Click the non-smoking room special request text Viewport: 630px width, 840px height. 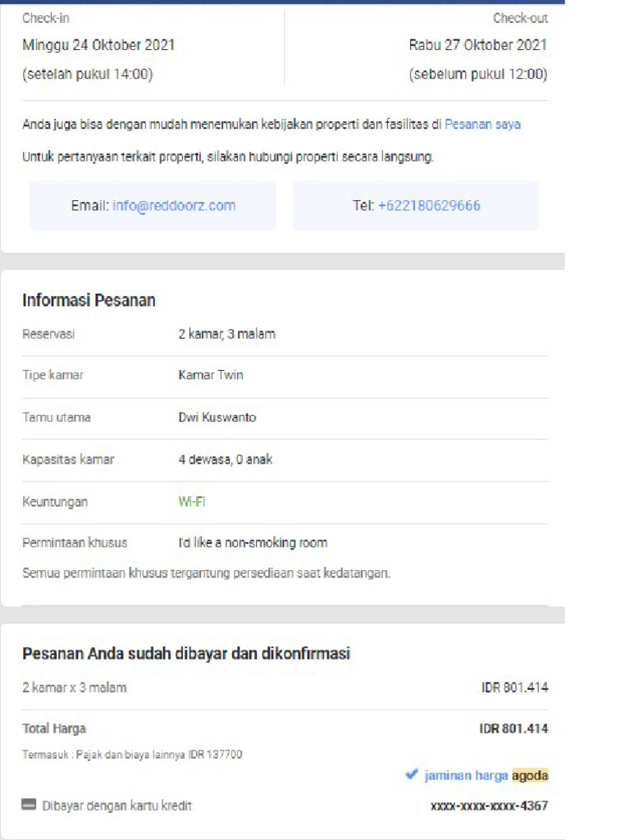[253, 542]
